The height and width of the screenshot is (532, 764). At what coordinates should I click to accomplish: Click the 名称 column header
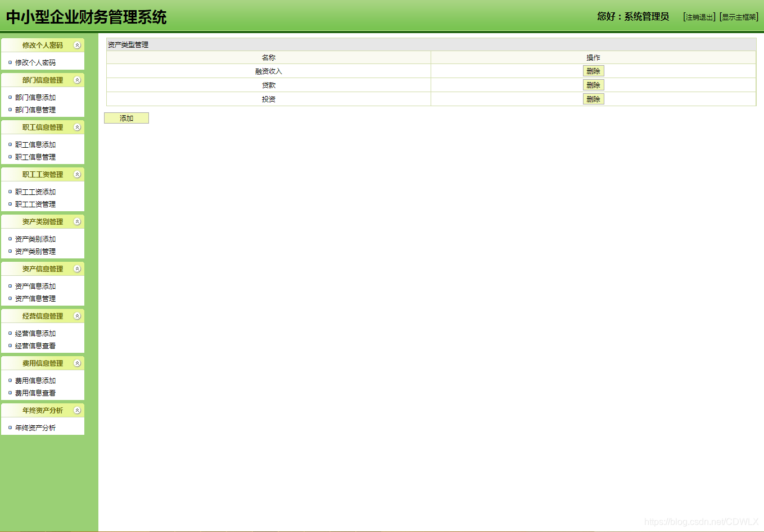269,58
